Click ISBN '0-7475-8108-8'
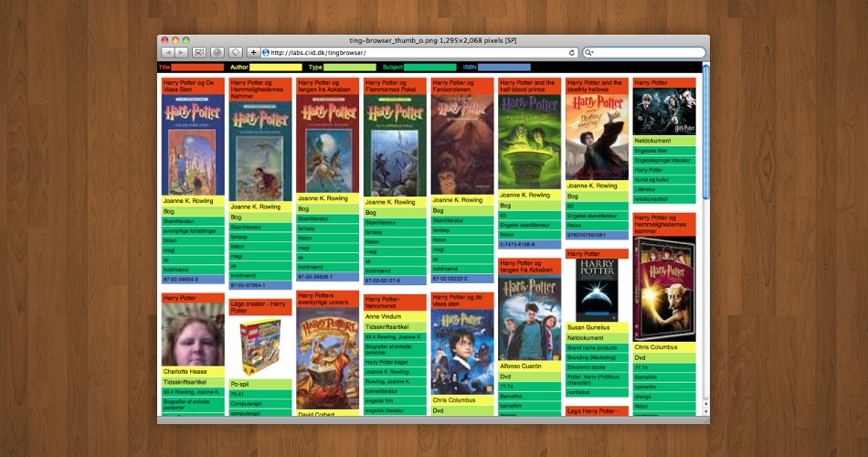868x457 pixels. tap(529, 244)
